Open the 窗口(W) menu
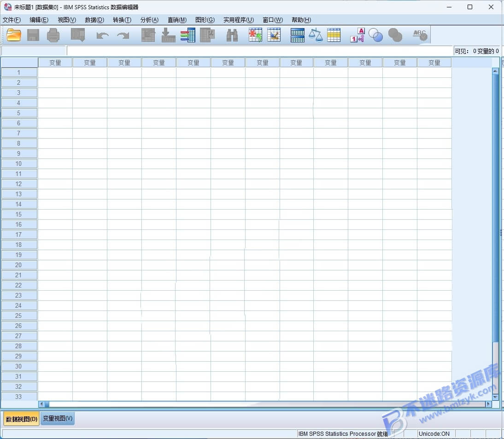The image size is (504, 439). [x=273, y=20]
